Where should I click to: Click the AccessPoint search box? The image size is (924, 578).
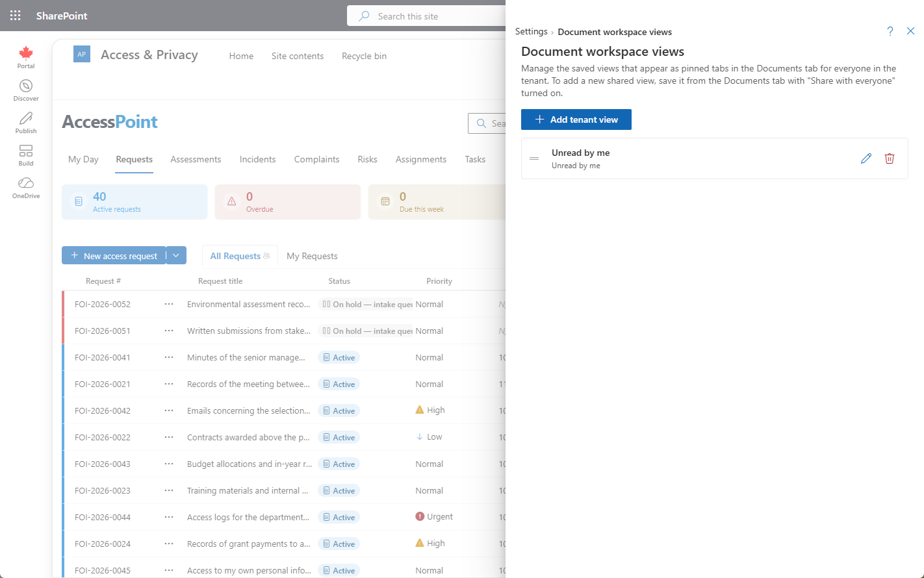click(487, 123)
